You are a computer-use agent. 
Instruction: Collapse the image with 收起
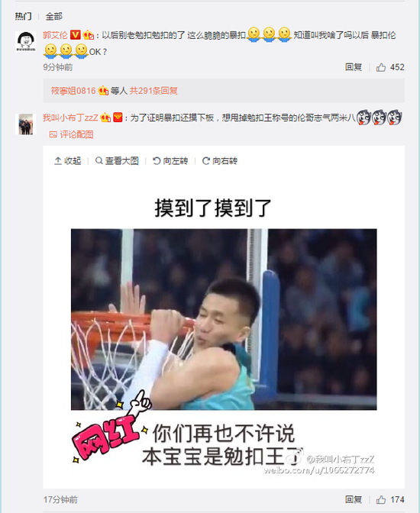[x=68, y=160]
